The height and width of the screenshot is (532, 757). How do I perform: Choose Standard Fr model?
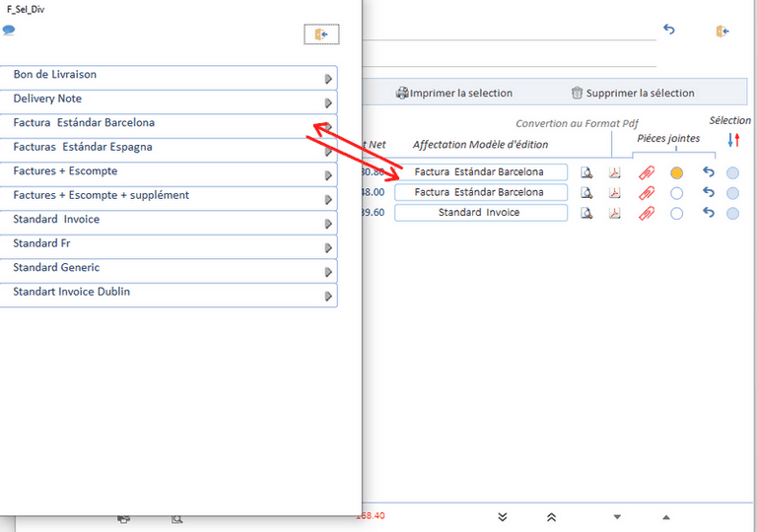(168, 246)
